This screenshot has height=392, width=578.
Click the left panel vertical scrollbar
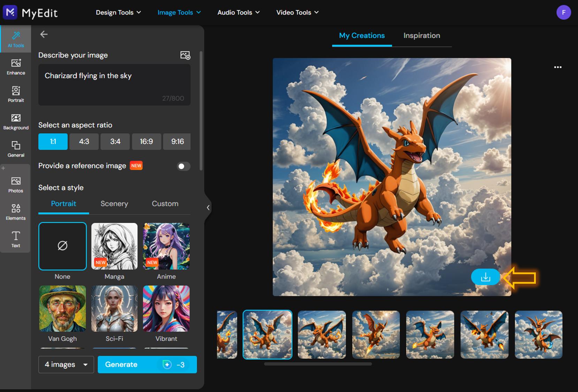pos(201,111)
